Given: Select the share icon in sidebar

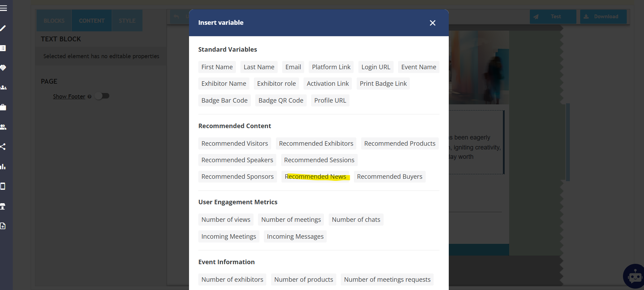Looking at the screenshot, I should pyautogui.click(x=3, y=147).
